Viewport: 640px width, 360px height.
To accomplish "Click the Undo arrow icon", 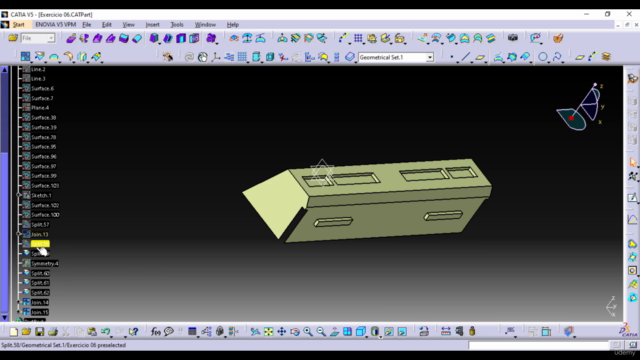I will point(105,331).
